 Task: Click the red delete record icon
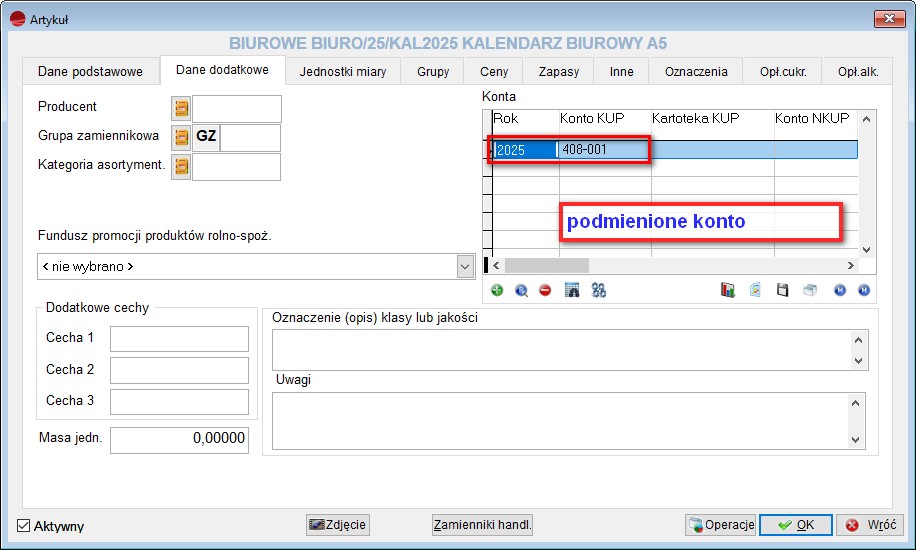[x=545, y=290]
